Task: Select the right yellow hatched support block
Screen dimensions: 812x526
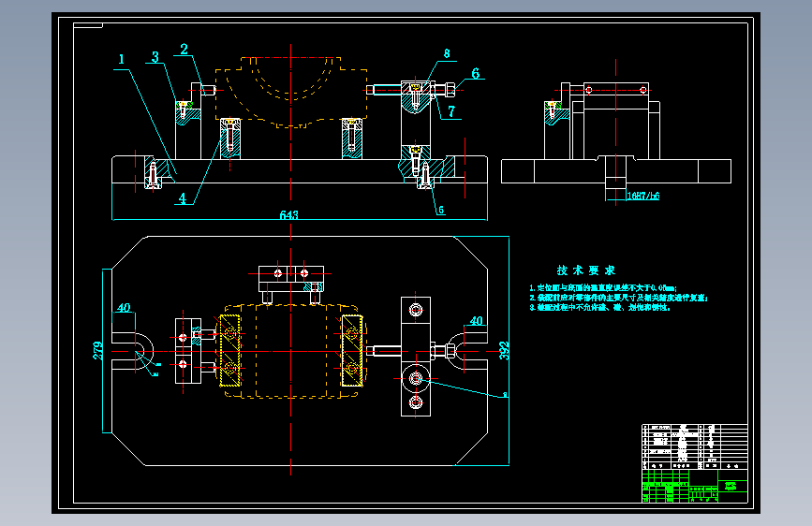Action: (x=352, y=350)
